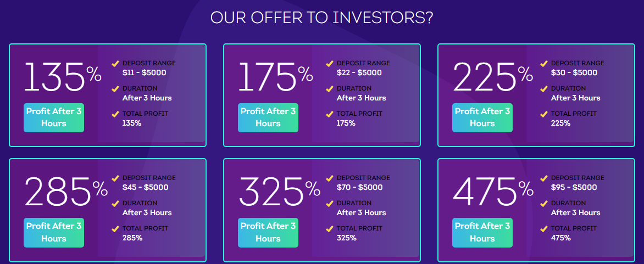Click the checkmark beside $95 - $5000 deposit range
The width and height of the screenshot is (644, 264).
click(544, 178)
